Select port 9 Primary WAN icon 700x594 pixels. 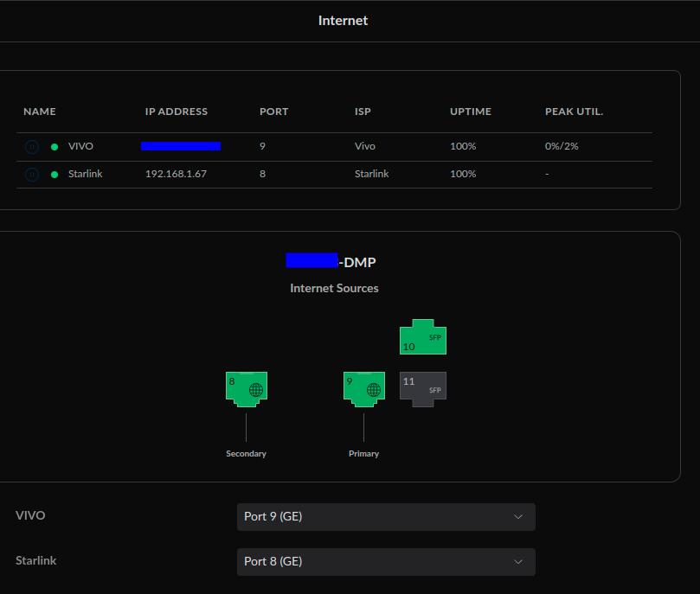click(x=363, y=388)
